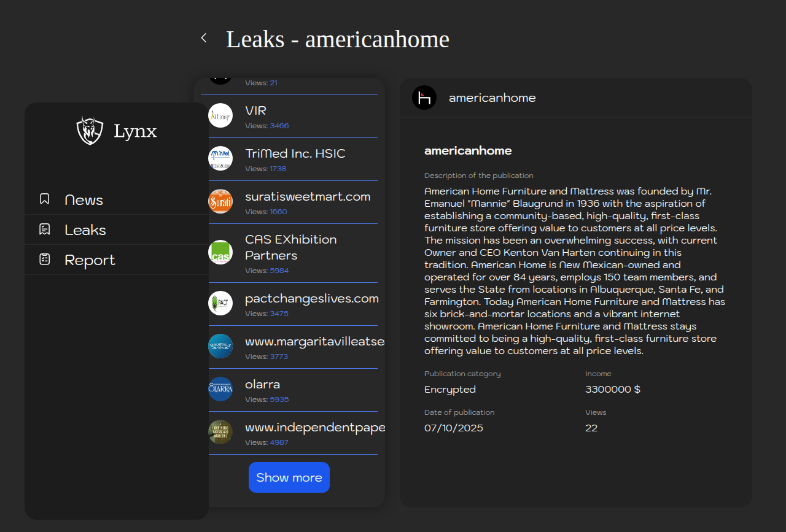Image resolution: width=786 pixels, height=532 pixels.
Task: Click the VIR company logo
Action: tap(220, 115)
